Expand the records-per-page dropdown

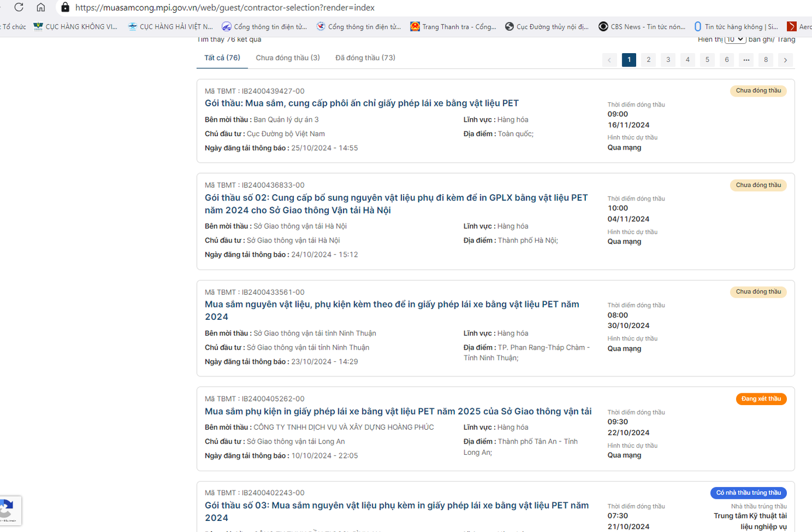pyautogui.click(x=735, y=39)
